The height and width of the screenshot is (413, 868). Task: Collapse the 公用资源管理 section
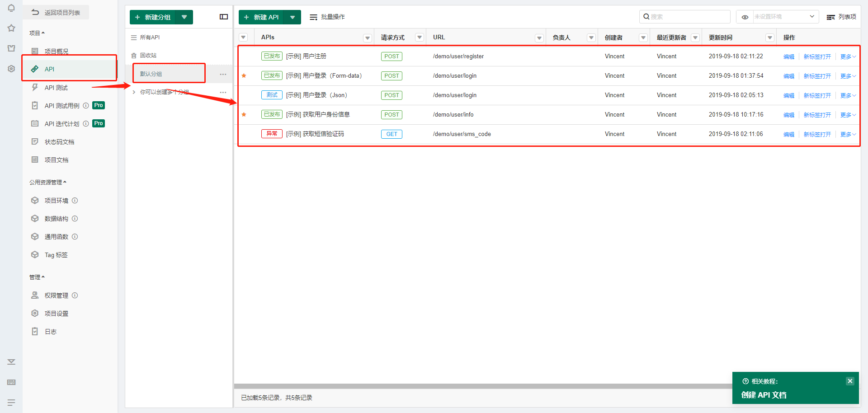(48, 182)
